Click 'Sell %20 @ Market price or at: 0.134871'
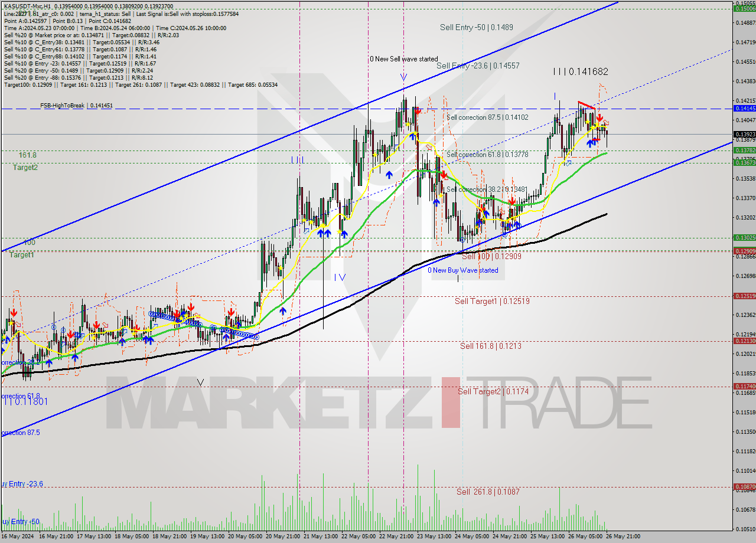Image resolution: width=756 pixels, height=543 pixels. [x=54, y=35]
